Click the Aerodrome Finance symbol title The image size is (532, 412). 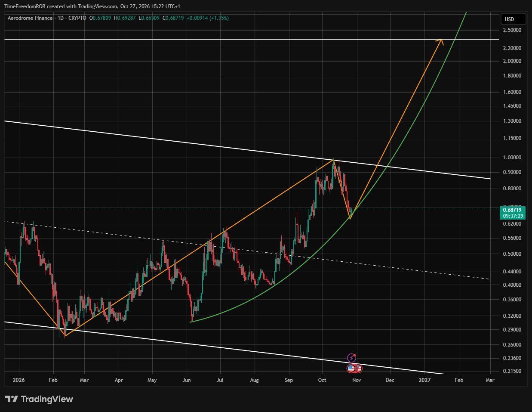[x=30, y=18]
